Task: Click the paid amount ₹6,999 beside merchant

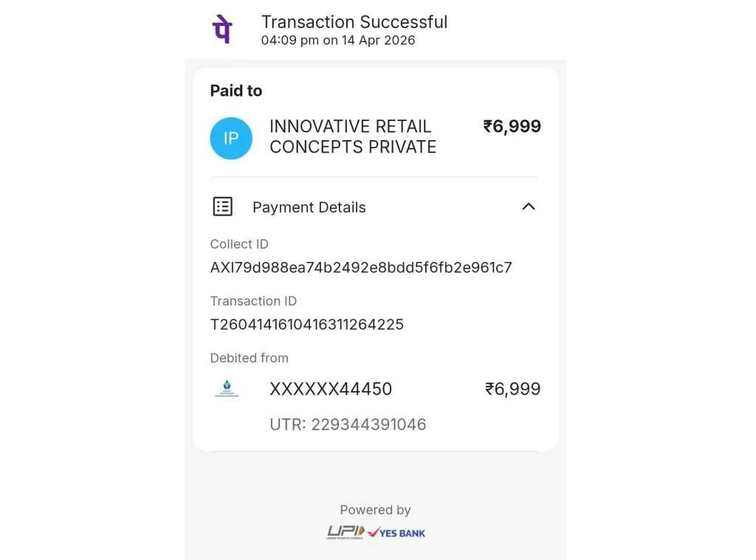Action: (x=512, y=126)
